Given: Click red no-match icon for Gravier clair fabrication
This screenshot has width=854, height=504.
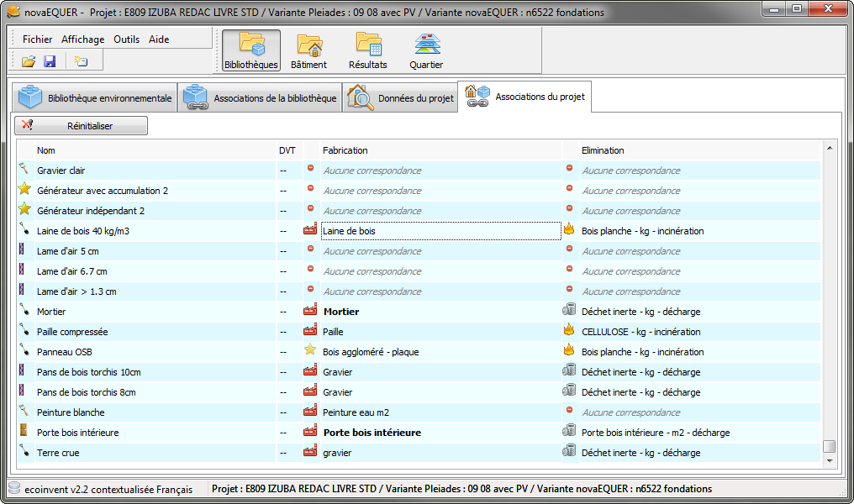Looking at the screenshot, I should click(x=310, y=168).
